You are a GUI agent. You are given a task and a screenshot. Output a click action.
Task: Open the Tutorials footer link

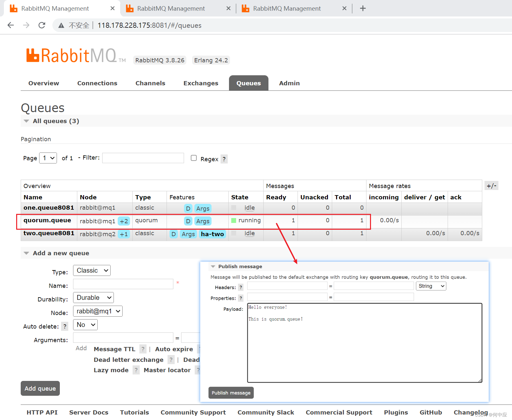tap(135, 413)
